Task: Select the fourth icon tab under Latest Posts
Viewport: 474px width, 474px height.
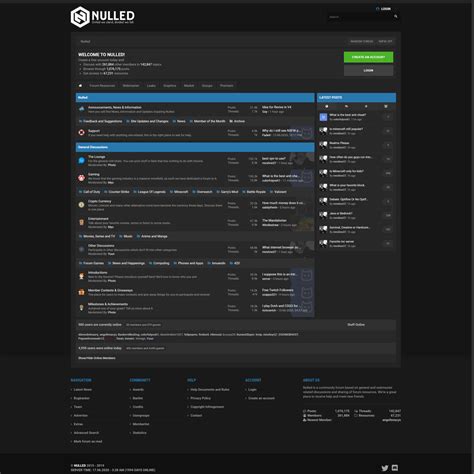Action: click(x=386, y=106)
